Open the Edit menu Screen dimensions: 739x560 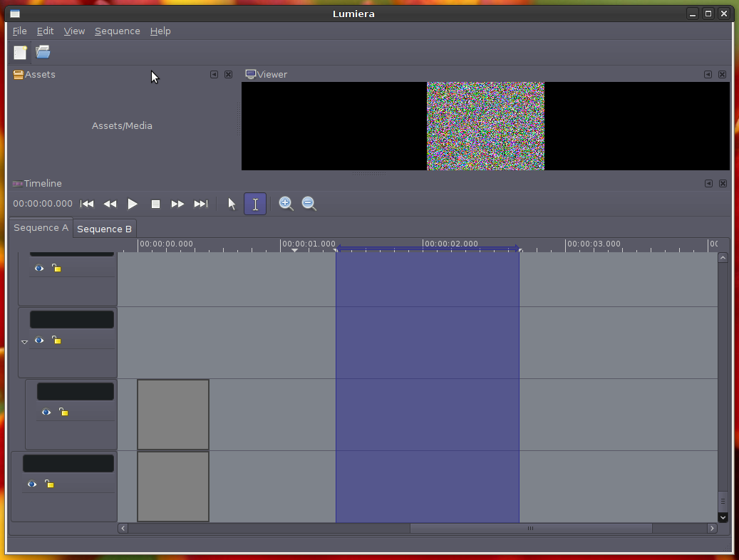click(45, 31)
